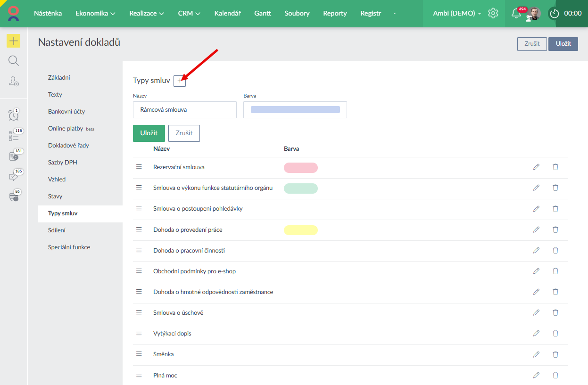Viewport: 588px width, 385px height.
Task: Expand the Ekonomika dropdown menu
Action: 95,13
